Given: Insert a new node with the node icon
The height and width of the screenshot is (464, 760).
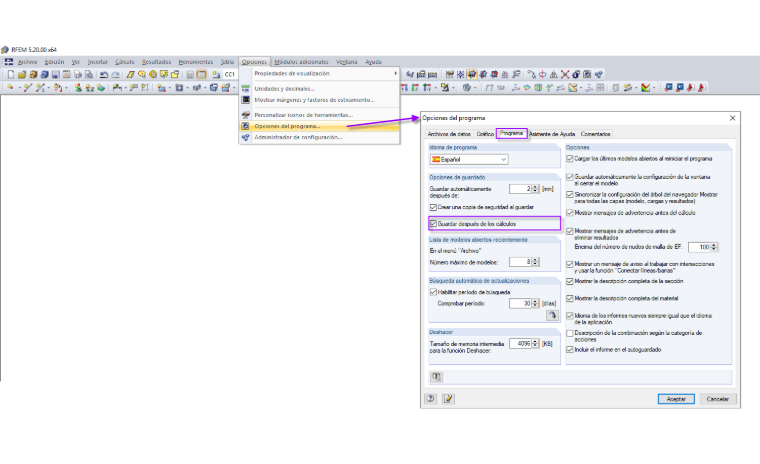Looking at the screenshot, I should (10, 87).
